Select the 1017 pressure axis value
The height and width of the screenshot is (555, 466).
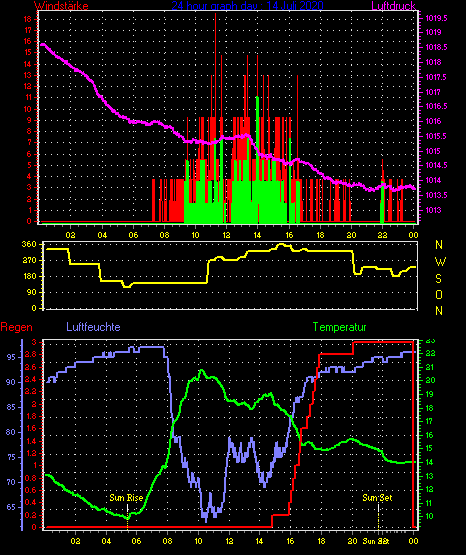(x=433, y=92)
